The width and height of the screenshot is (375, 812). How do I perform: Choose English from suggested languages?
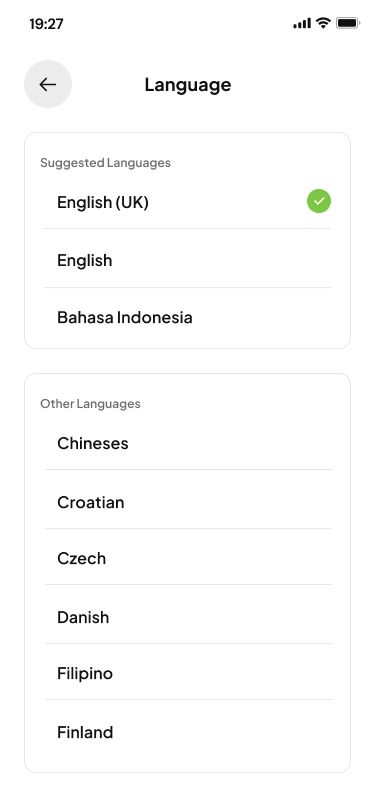tap(187, 259)
